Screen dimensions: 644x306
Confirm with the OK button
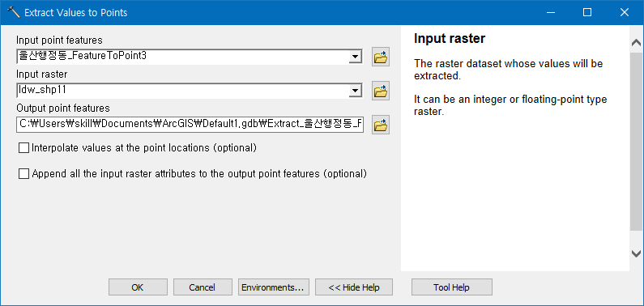coord(138,287)
